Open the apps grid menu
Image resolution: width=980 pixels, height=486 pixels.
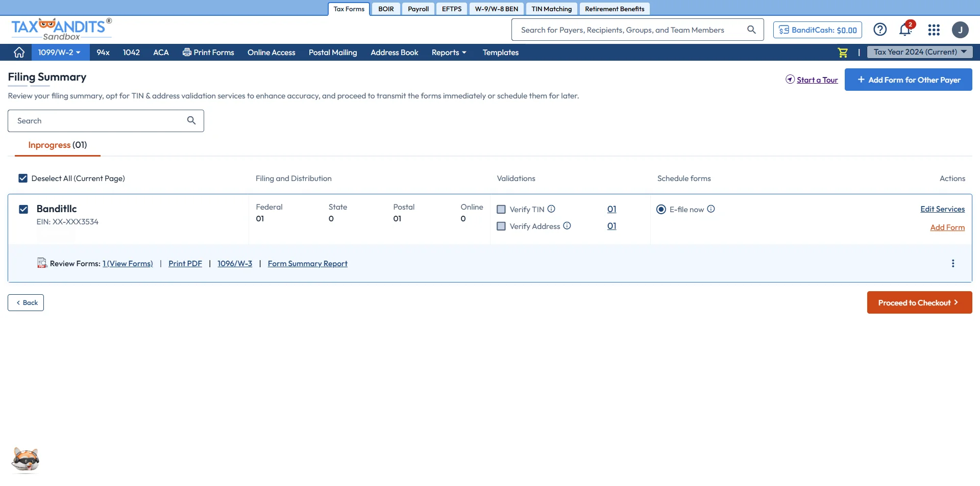pyautogui.click(x=934, y=30)
